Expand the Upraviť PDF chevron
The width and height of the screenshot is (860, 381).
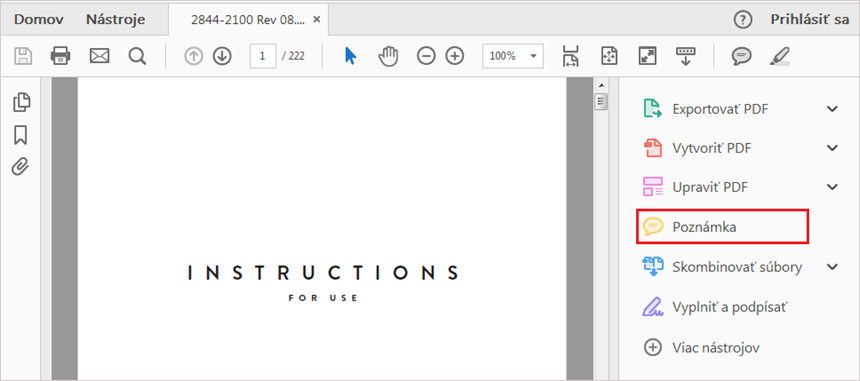click(x=832, y=187)
